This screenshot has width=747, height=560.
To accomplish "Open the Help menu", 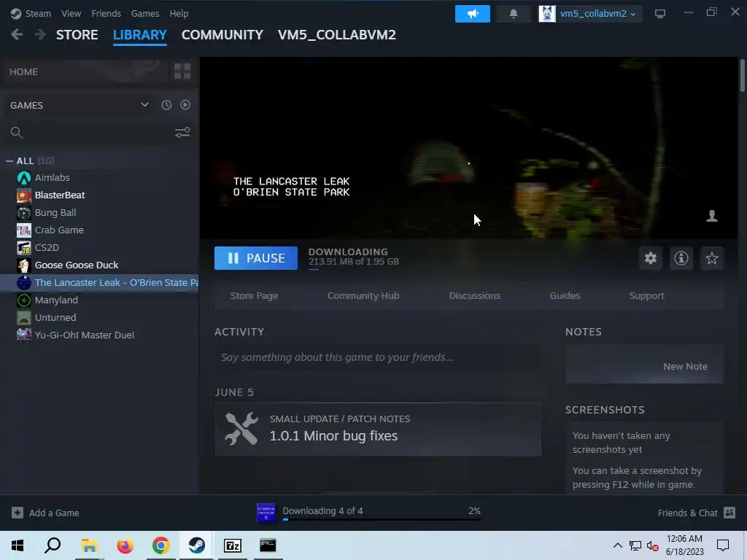I will (x=179, y=13).
